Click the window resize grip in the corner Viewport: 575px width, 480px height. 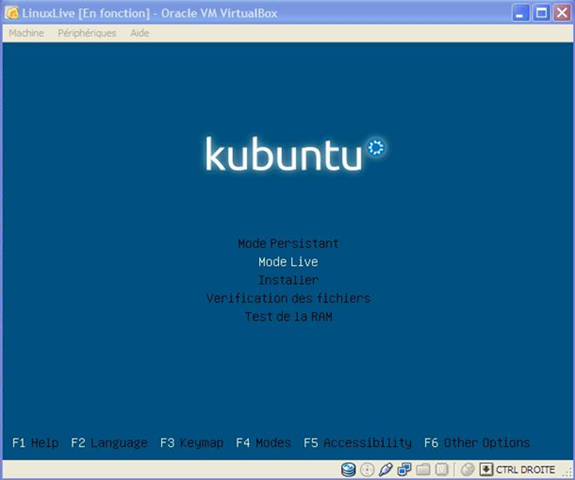567,472
